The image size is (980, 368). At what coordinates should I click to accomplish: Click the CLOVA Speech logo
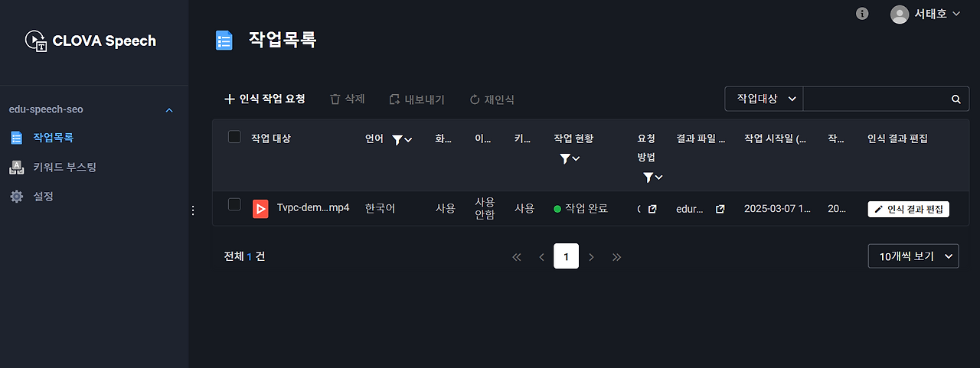pos(90,41)
